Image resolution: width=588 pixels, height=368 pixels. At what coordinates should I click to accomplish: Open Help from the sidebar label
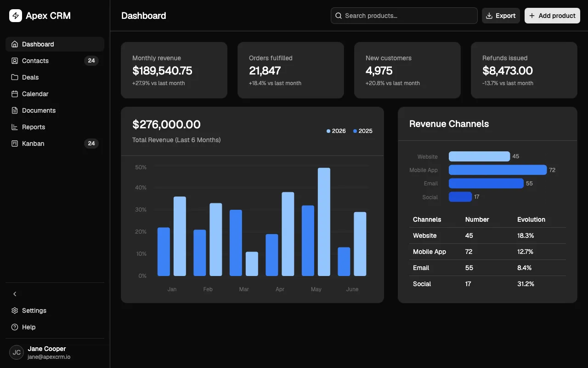(28, 327)
